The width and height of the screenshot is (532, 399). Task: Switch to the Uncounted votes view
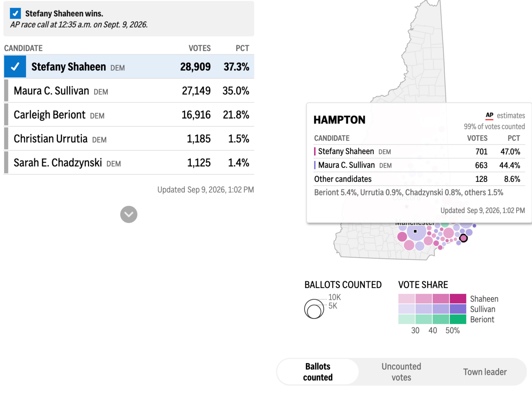tap(401, 372)
